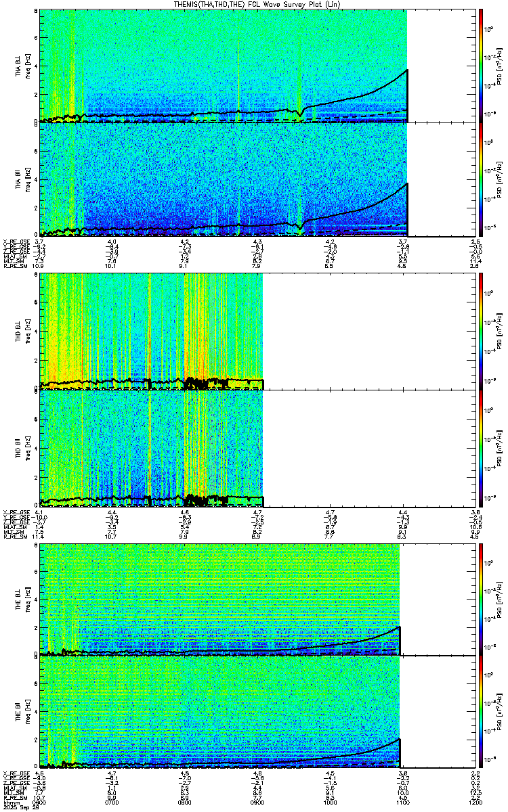Click the 'THA BII freq [Hz]' axis label

pyautogui.click(x=24, y=179)
